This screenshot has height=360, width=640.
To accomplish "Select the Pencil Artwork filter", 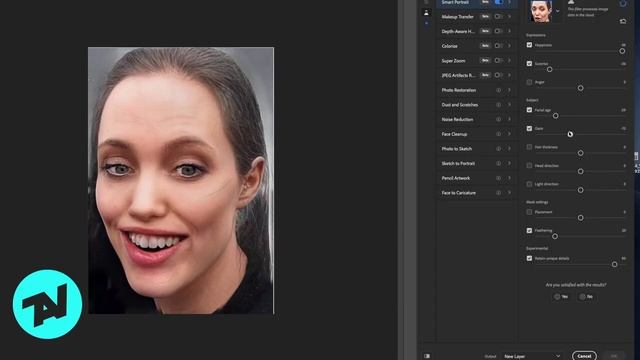I will pyautogui.click(x=456, y=178).
